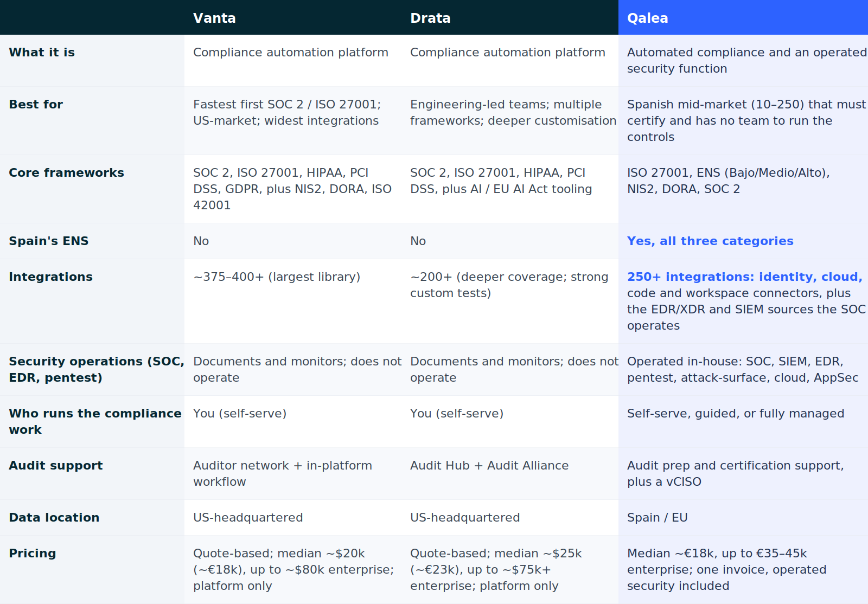Select the 'Spain's ENS' row label
The image size is (868, 604).
48,241
